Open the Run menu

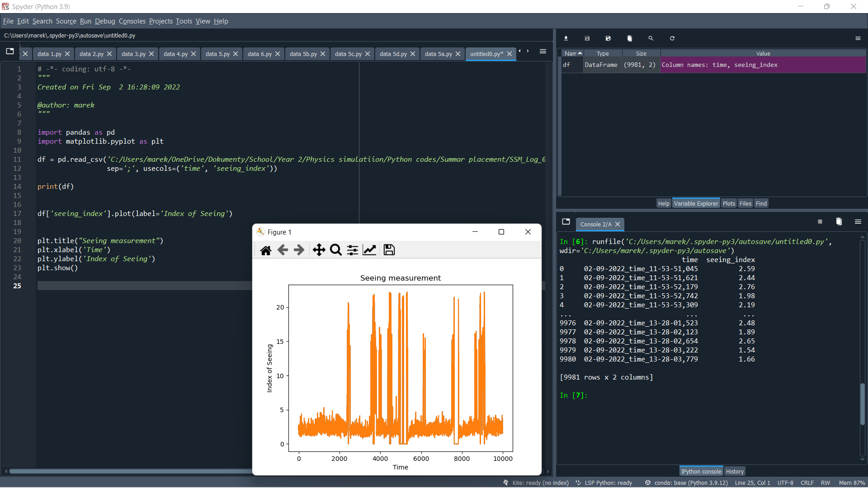tap(85, 21)
